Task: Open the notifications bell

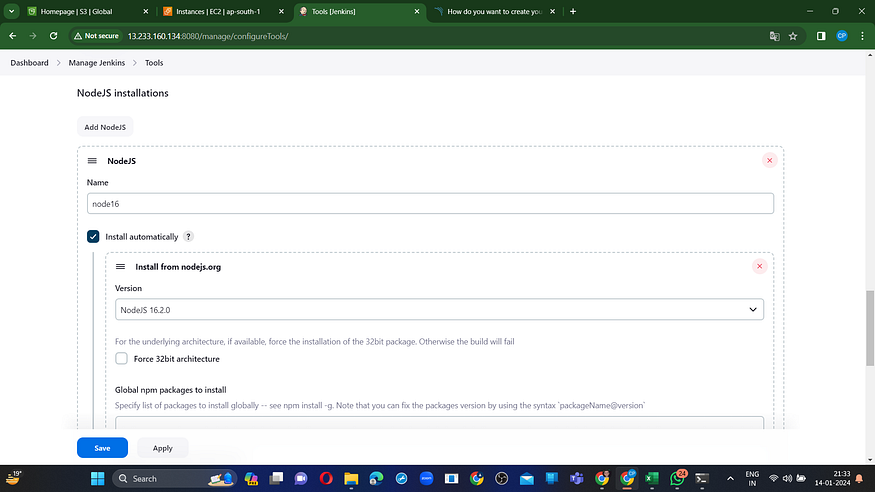Action: click(859, 479)
